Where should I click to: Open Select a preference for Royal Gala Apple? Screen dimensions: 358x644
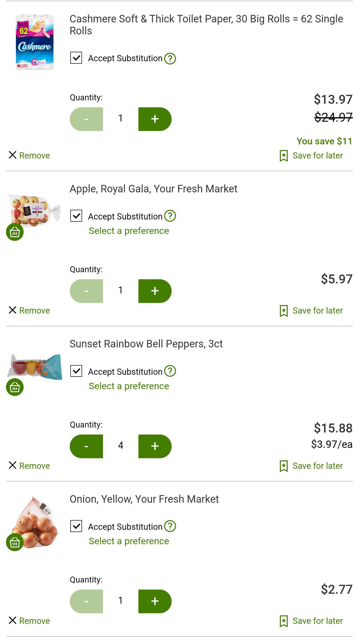(129, 231)
